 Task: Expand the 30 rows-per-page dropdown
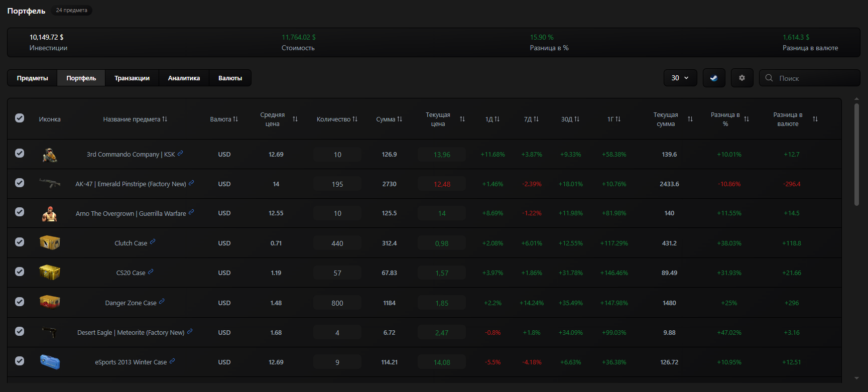pyautogui.click(x=680, y=78)
